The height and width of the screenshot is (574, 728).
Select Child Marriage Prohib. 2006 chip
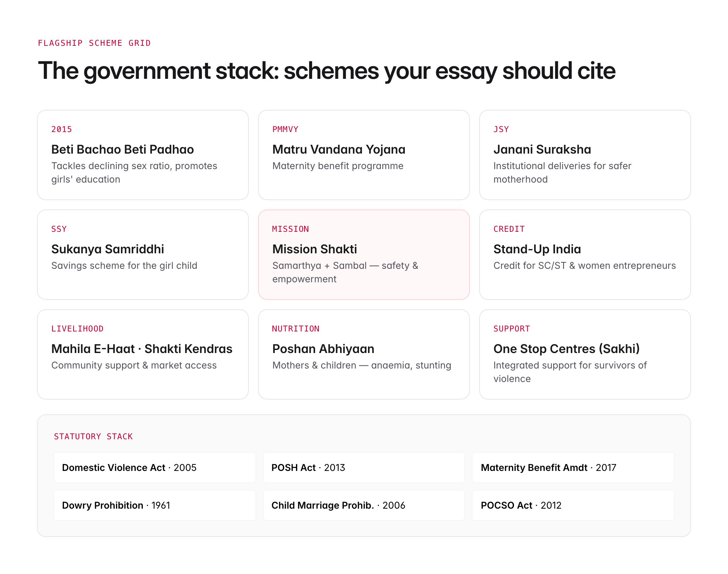(364, 505)
